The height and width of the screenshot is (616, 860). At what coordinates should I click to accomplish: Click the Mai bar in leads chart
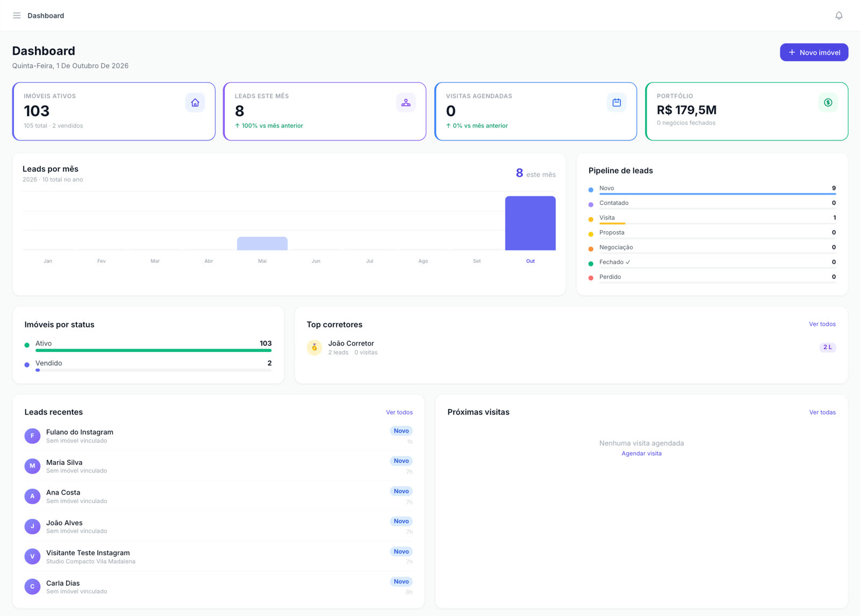click(x=262, y=243)
